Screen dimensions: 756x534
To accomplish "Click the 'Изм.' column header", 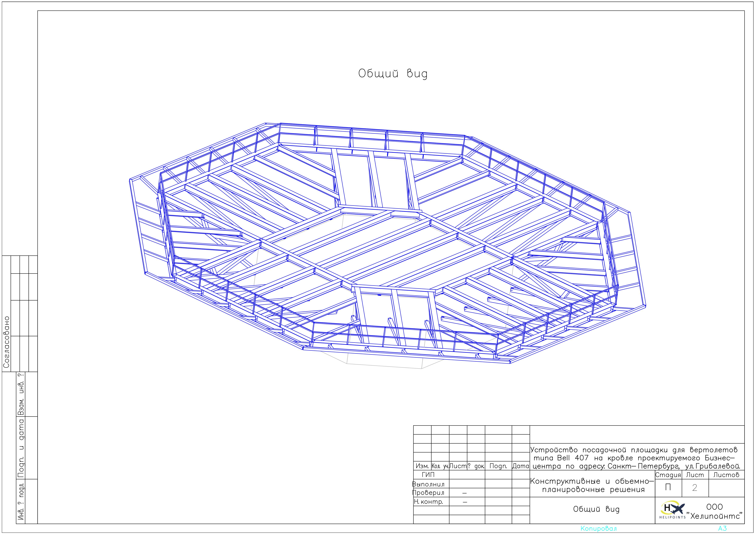I will coord(422,466).
